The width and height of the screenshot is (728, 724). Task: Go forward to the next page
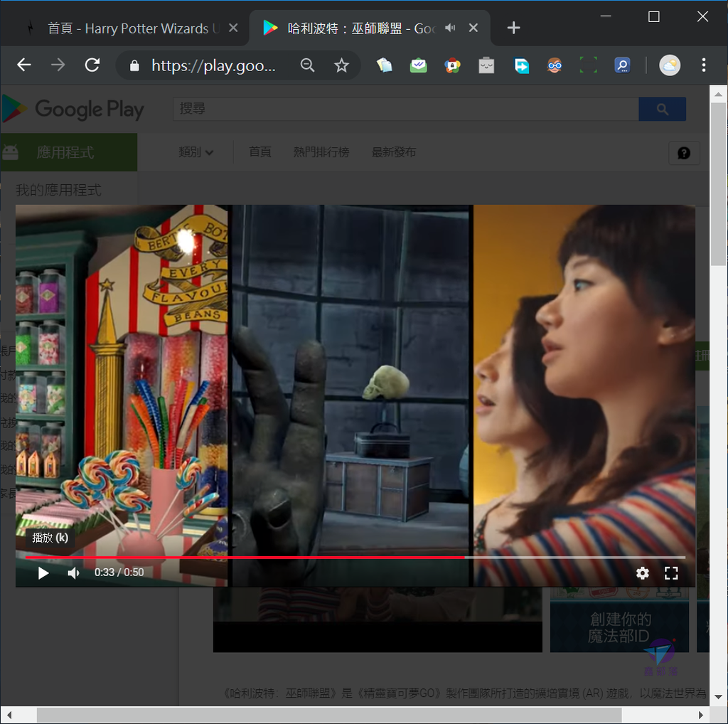point(58,65)
